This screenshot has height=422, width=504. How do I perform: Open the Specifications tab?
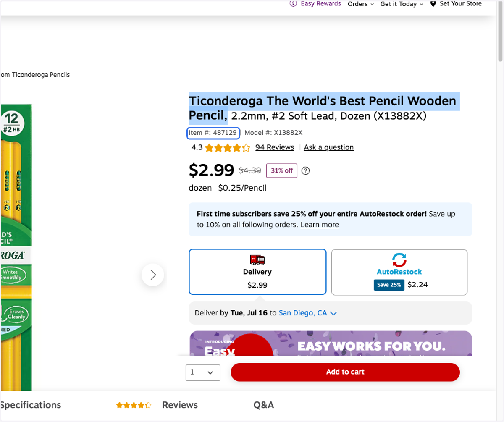[x=31, y=405]
